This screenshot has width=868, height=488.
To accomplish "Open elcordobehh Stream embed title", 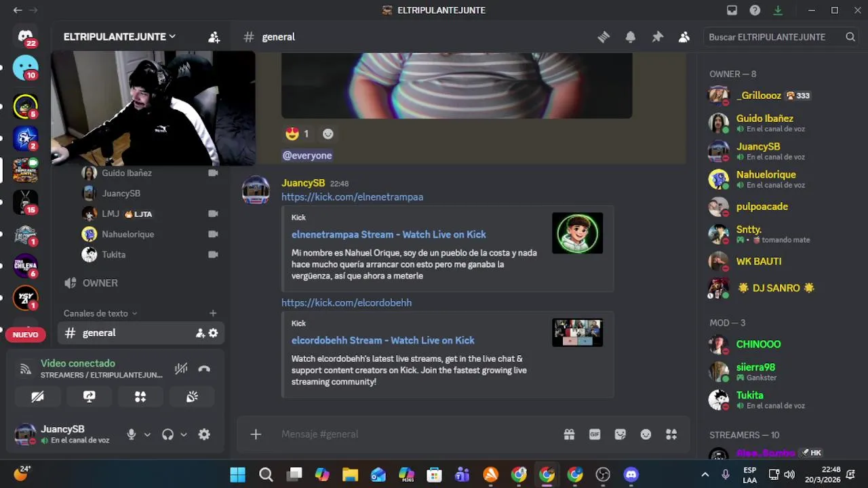I will pyautogui.click(x=382, y=340).
